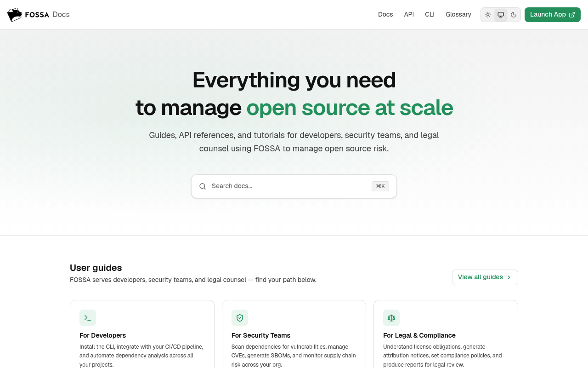Select system theme monitor icon
The image size is (588, 368).
click(501, 15)
